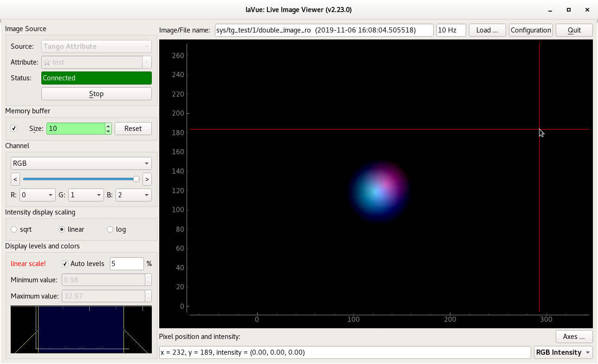Disable Auto levels

[x=65, y=263]
